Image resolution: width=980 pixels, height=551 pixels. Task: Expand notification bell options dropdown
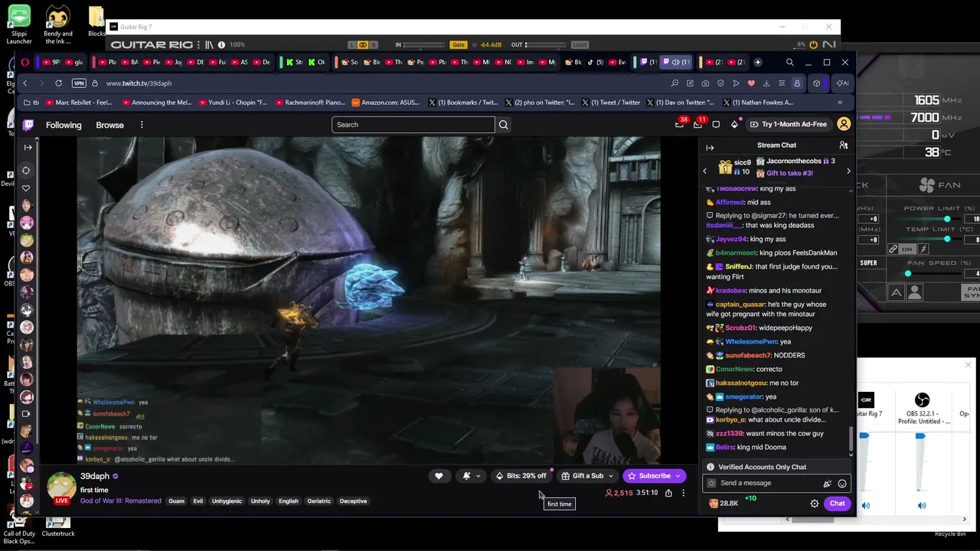tap(479, 476)
